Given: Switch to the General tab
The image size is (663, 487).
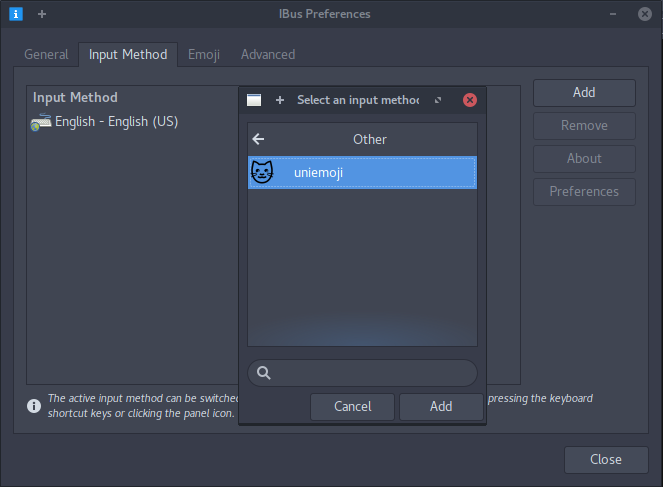Looking at the screenshot, I should (46, 54).
